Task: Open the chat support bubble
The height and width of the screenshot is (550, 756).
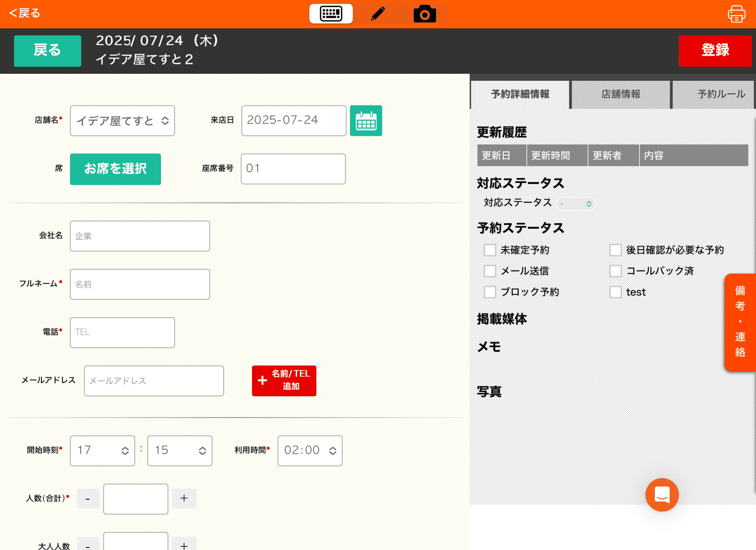Action: tap(662, 495)
